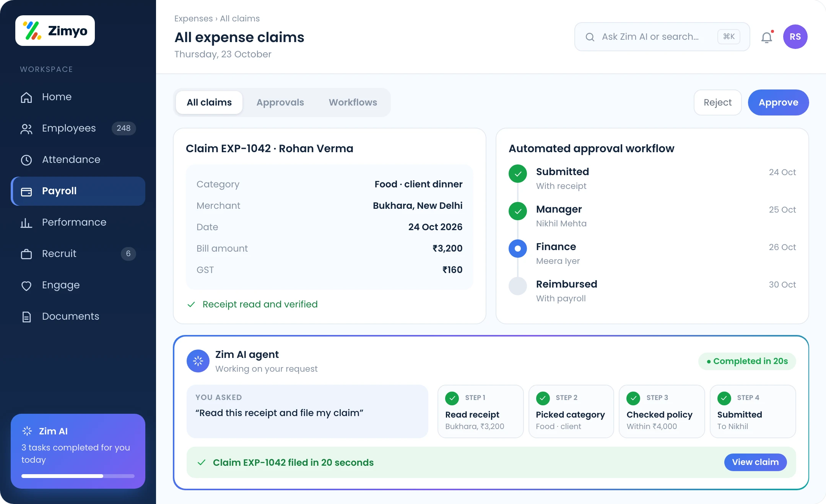Image resolution: width=826 pixels, height=504 pixels.
Task: Click the Meera Iyer approver name
Action: click(558, 261)
